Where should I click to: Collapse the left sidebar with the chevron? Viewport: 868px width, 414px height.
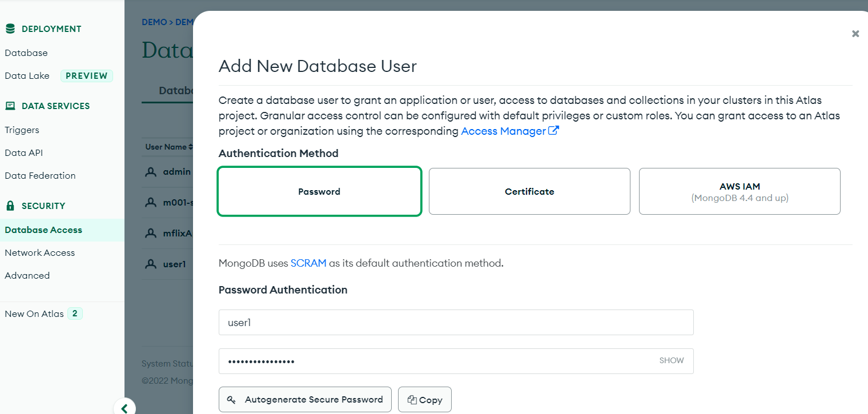tap(124, 407)
